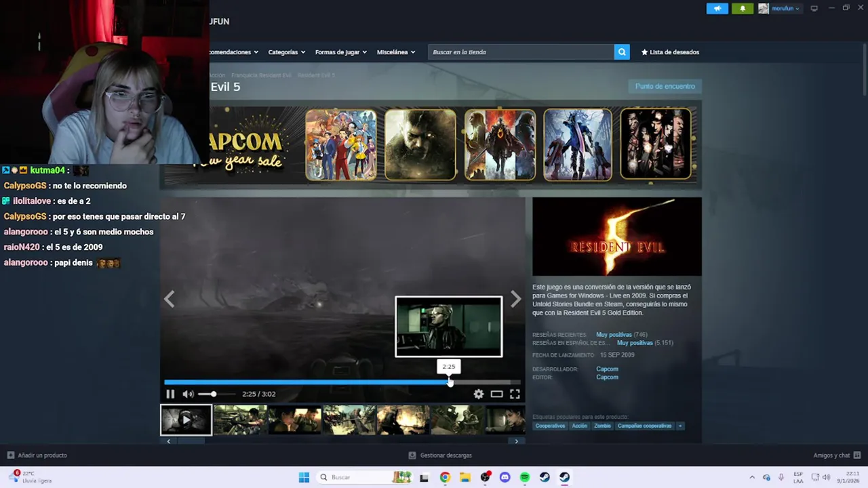Open the first Steam icon on the taskbar
Screen dimensions: 868x488
pyautogui.click(x=545, y=477)
